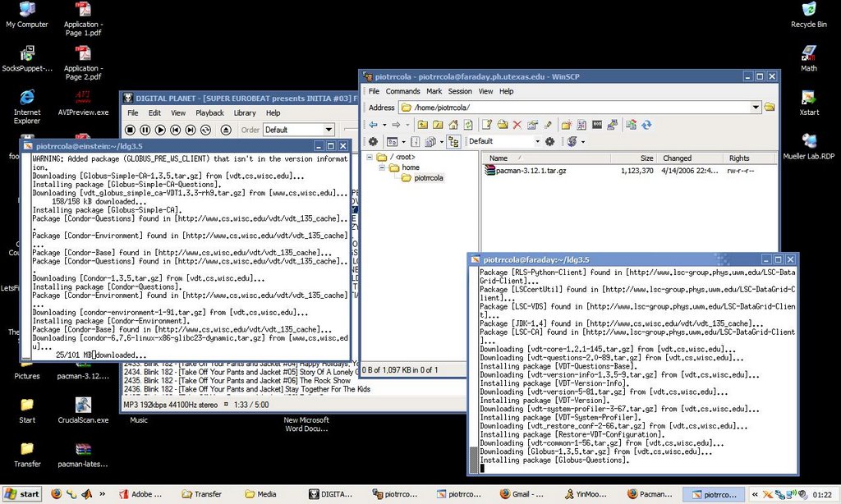The width and height of the screenshot is (841, 504).
Task: Select playlist entry 2436 Stay Together For The Kids
Action: coord(246,389)
